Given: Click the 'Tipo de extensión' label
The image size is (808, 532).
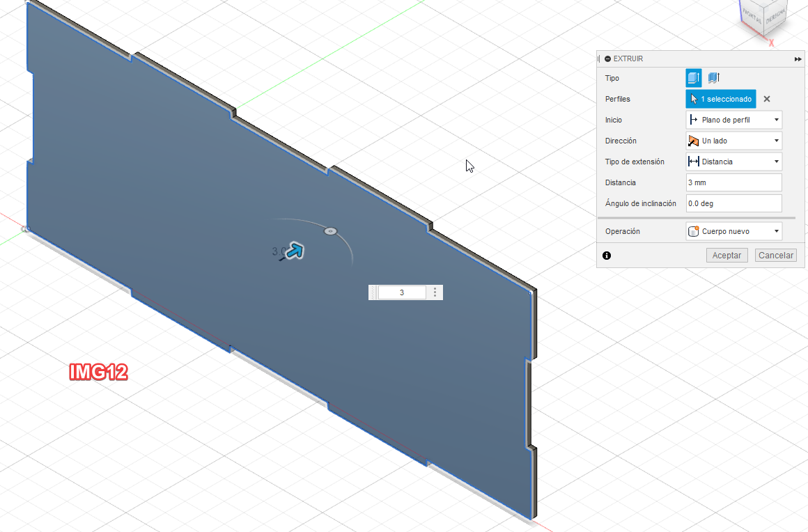Looking at the screenshot, I should [635, 162].
